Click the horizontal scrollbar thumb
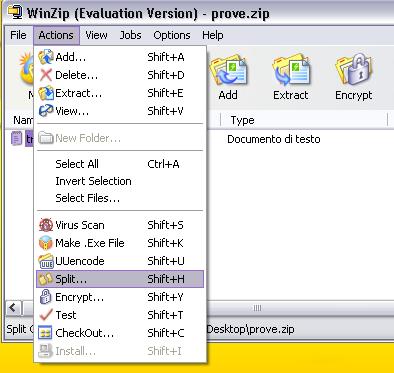Image resolution: width=394 pixels, height=373 pixels. tap(257, 308)
